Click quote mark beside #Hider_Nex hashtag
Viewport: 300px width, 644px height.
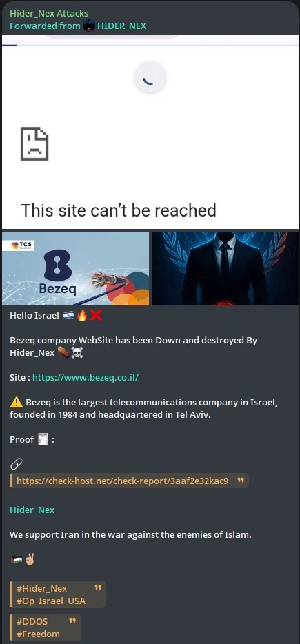coord(98,587)
